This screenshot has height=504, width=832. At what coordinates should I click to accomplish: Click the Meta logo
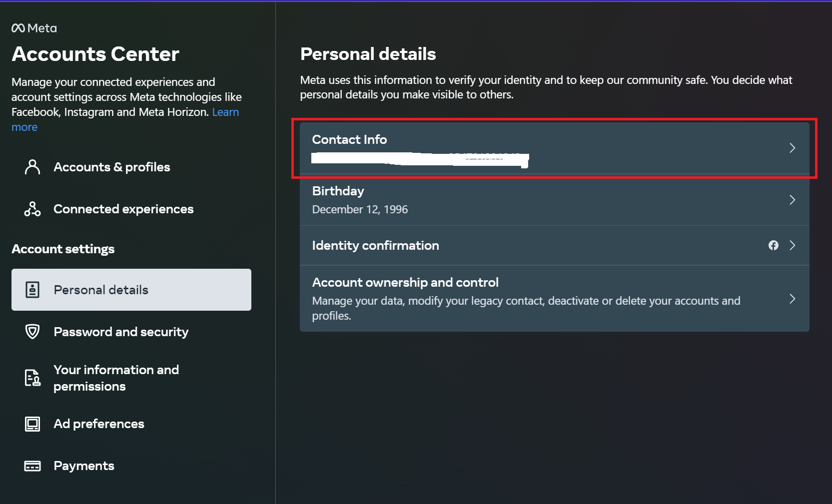click(34, 28)
